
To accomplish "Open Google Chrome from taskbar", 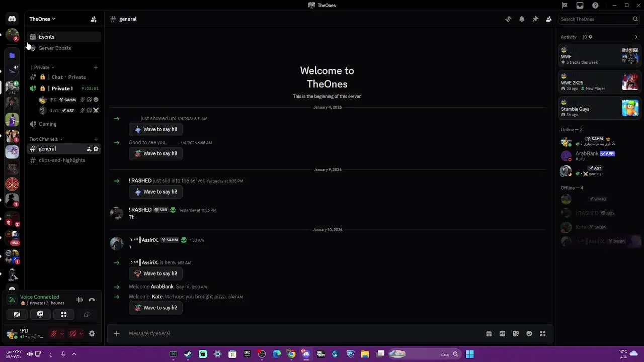I will 291,354.
